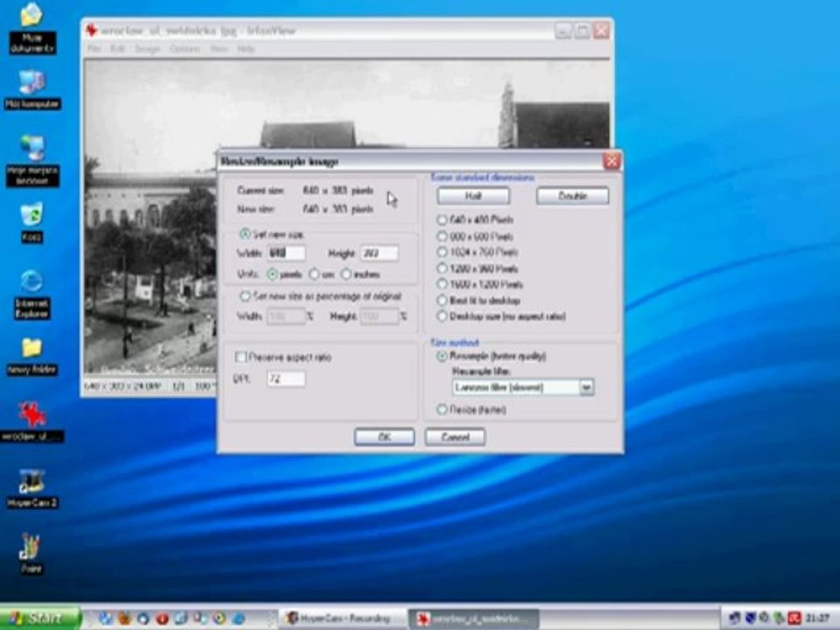
Task: Click the Double standard dimensions button
Action: [572, 196]
